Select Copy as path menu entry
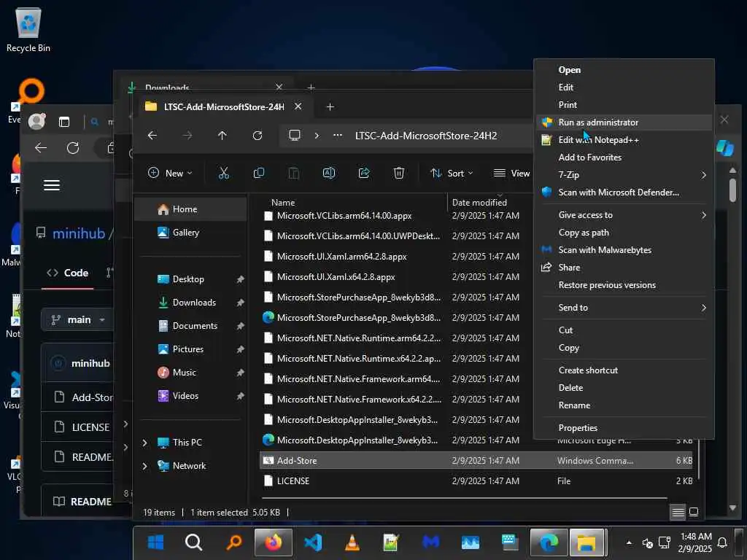Screen dimensions: 747x560 click(624, 233)
